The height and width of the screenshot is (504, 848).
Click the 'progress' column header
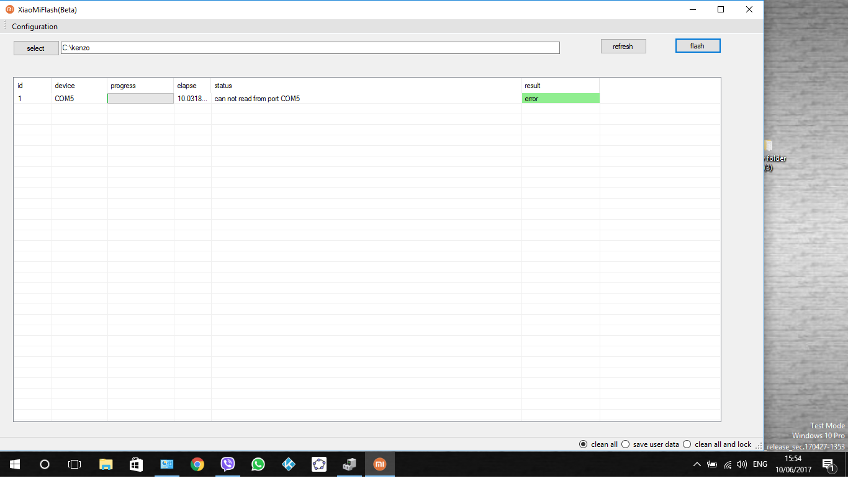[141, 86]
